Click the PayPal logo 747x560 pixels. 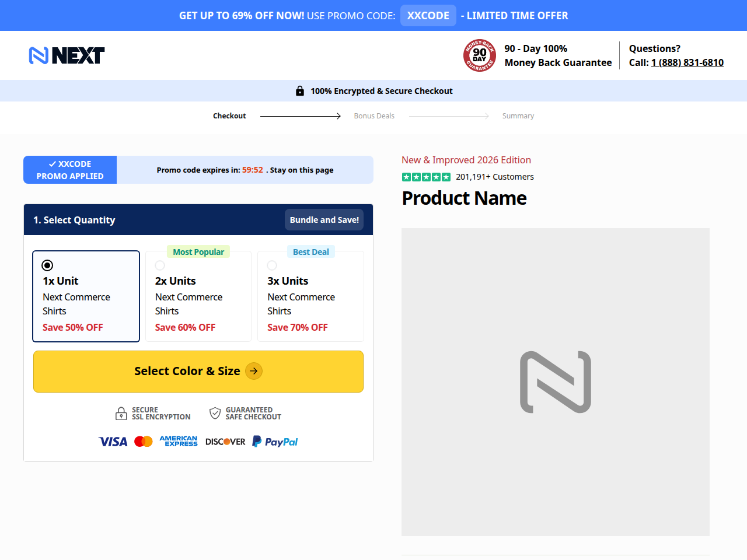click(x=275, y=442)
